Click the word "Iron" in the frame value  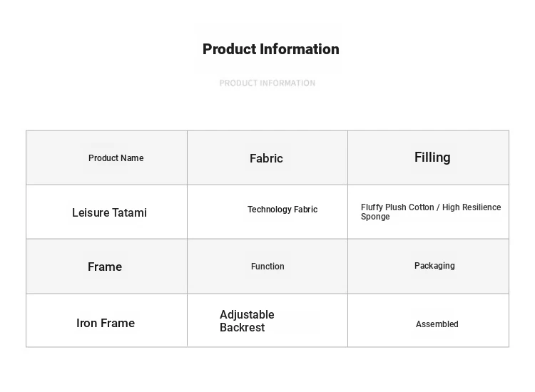pyautogui.click(x=86, y=323)
